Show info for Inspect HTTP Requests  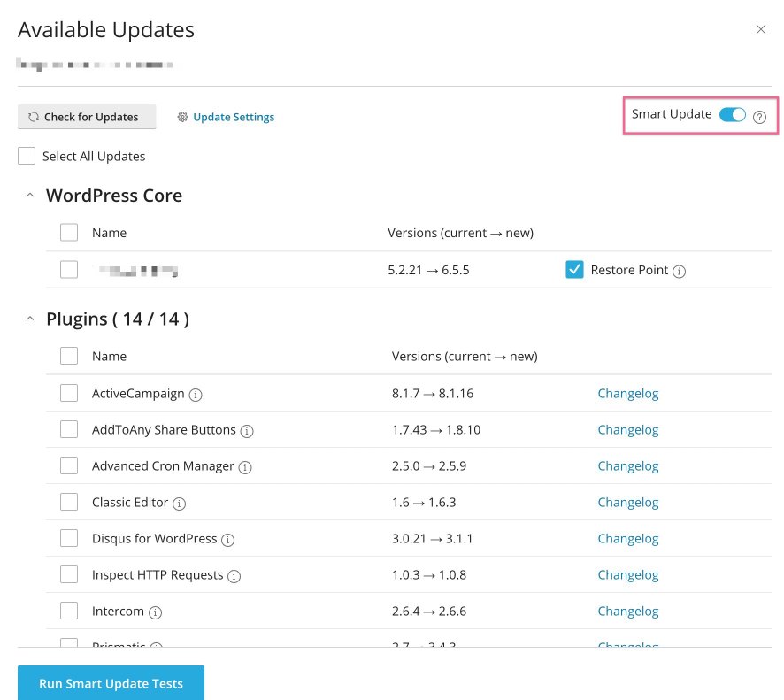point(234,576)
